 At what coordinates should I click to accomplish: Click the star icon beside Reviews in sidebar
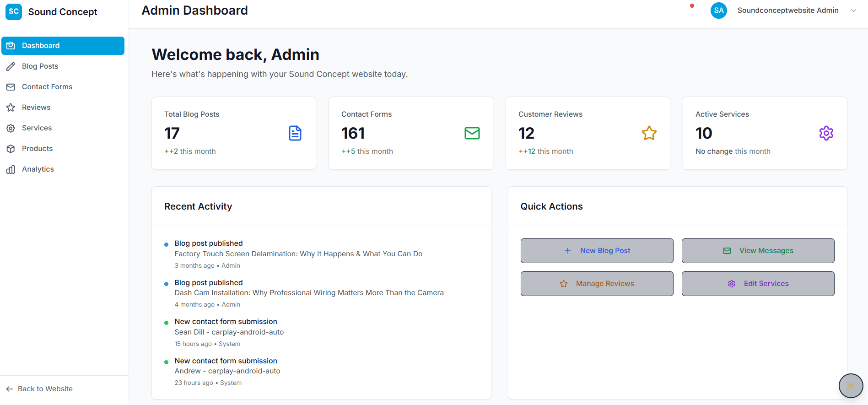click(x=11, y=108)
